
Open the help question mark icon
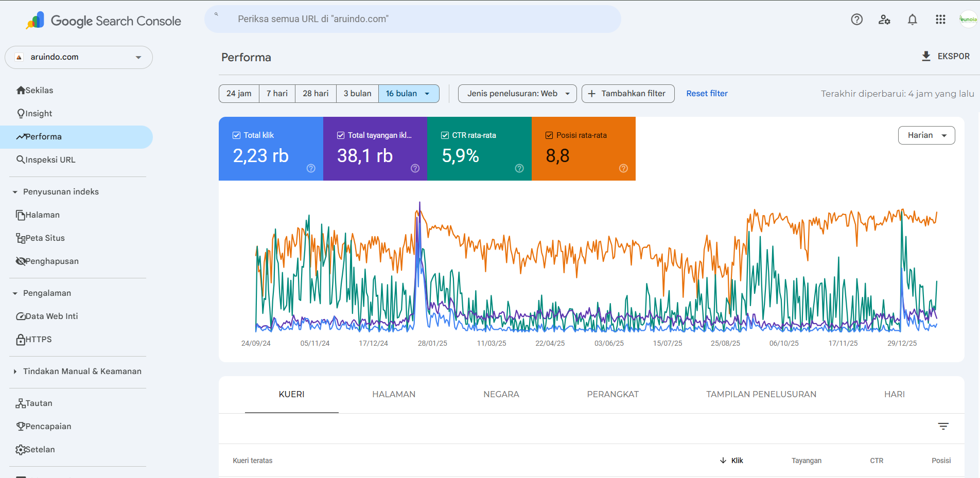(x=856, y=20)
